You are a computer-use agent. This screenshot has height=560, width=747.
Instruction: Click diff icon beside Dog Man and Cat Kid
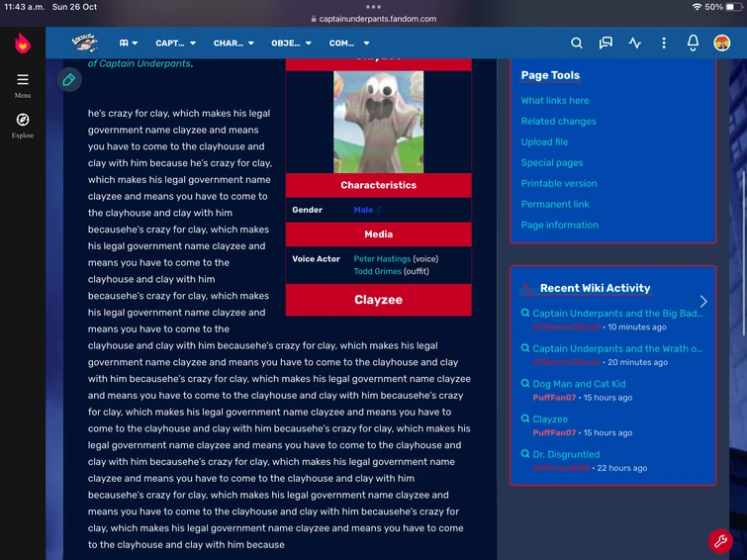[525, 383]
